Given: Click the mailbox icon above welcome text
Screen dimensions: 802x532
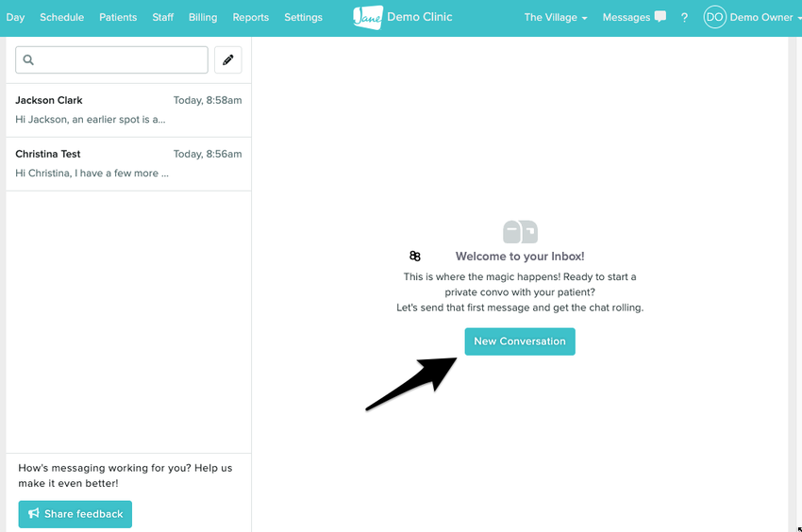Looking at the screenshot, I should (x=520, y=231).
